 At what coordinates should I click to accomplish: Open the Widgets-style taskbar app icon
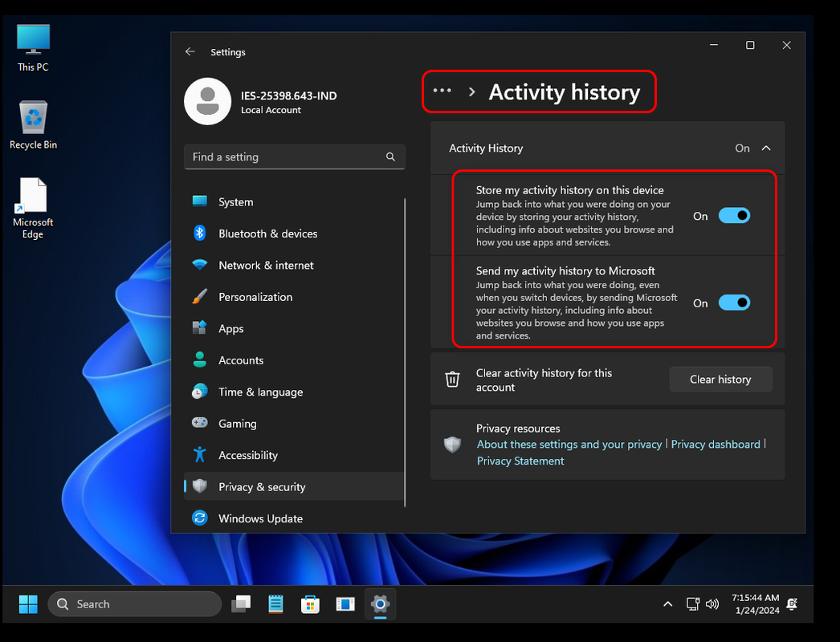(x=345, y=604)
